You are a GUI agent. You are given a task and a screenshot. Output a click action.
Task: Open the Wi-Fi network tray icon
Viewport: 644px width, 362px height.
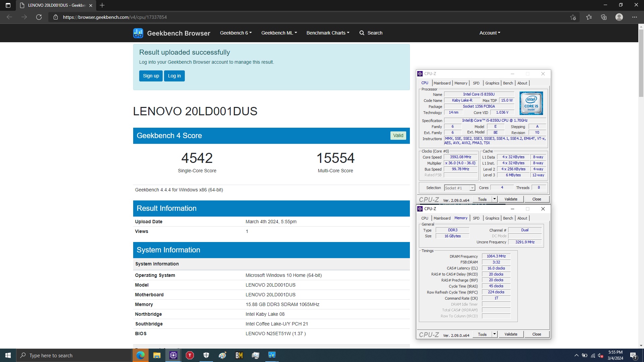coord(593,355)
